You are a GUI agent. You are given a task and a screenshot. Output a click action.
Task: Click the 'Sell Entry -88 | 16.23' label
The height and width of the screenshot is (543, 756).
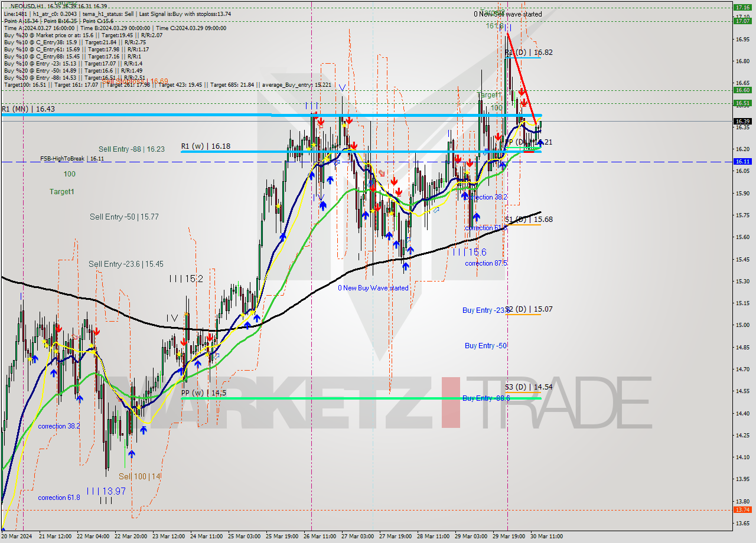pos(132,149)
